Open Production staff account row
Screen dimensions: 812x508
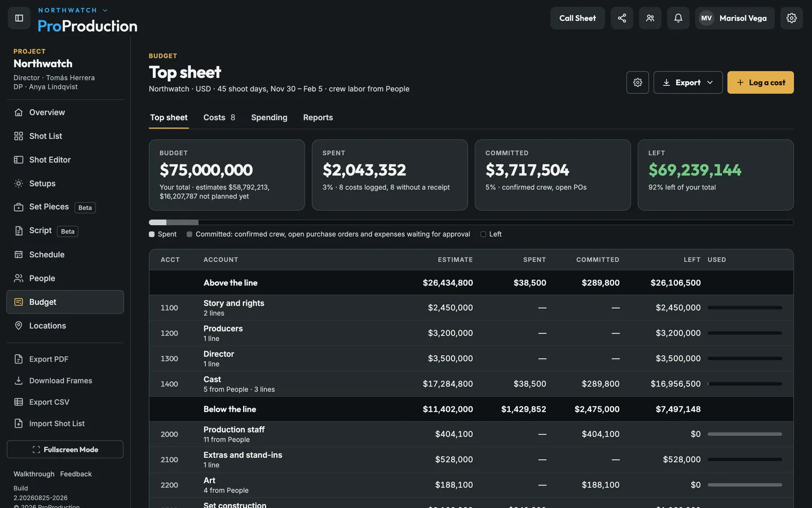click(471, 434)
